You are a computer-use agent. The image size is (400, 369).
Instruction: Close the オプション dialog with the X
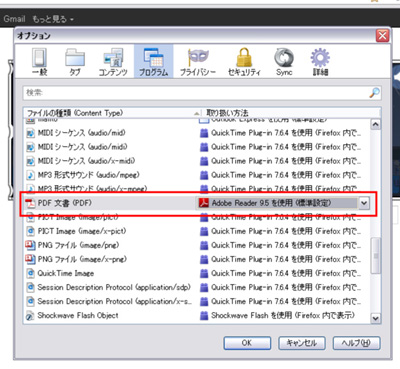coord(383,35)
